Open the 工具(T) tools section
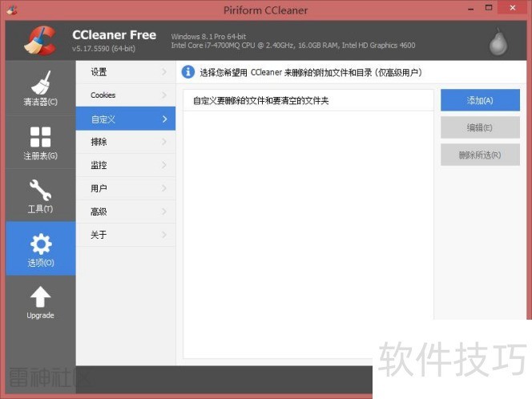 point(40,195)
